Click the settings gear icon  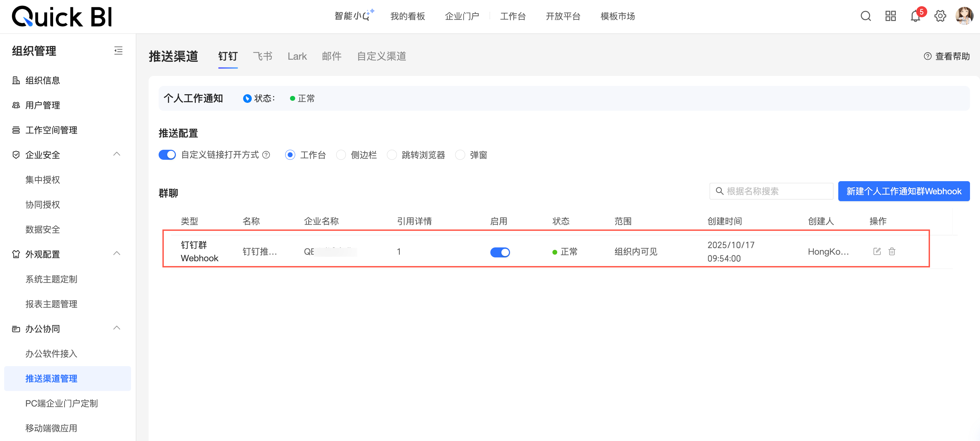[x=940, y=16]
